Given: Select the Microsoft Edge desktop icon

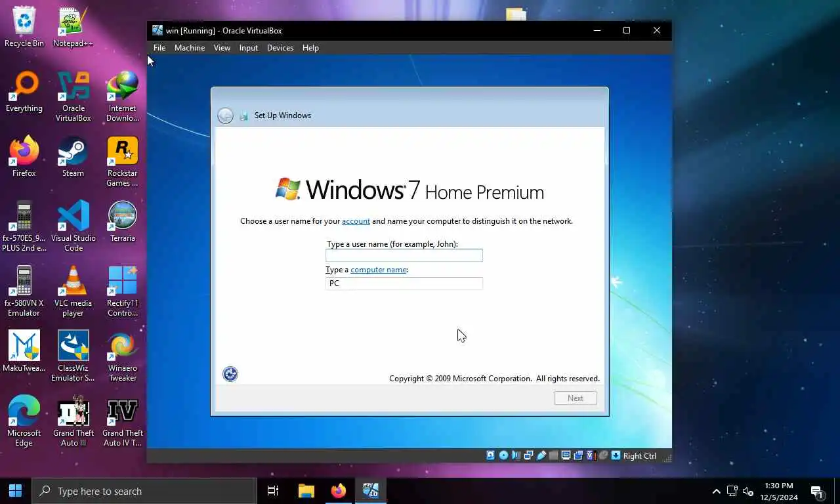Looking at the screenshot, I should (24, 421).
